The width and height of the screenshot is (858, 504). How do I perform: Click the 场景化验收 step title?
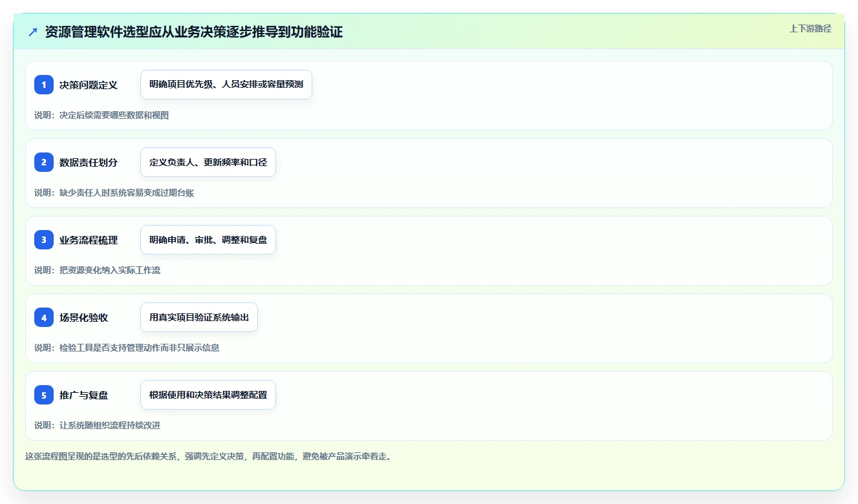83,317
